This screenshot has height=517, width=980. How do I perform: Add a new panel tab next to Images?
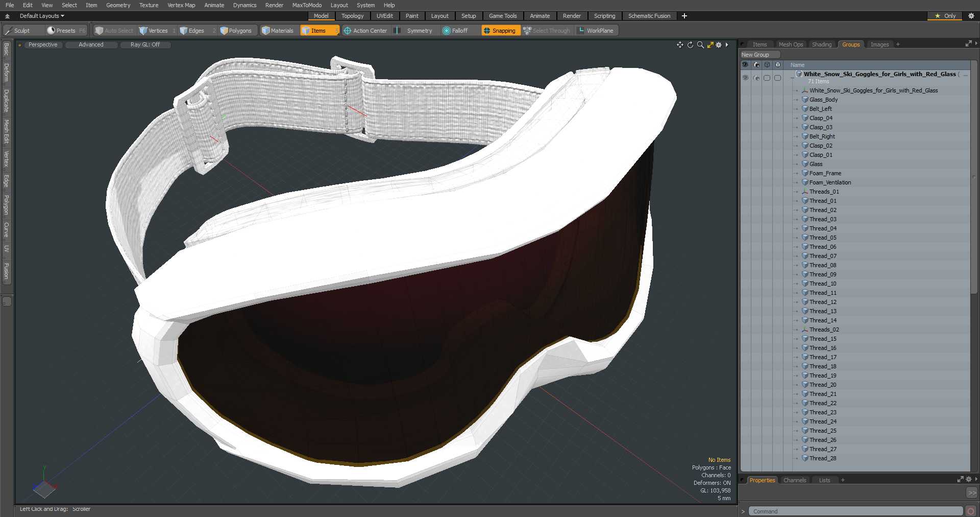(898, 44)
